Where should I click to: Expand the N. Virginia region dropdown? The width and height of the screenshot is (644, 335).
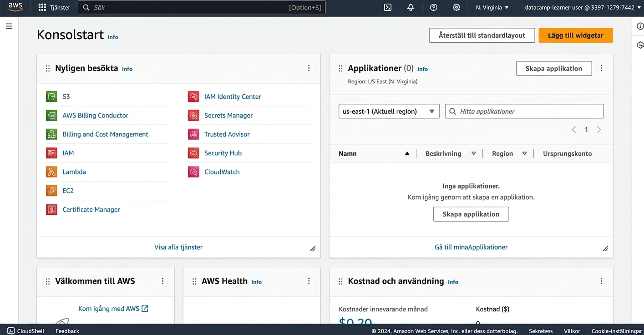(492, 7)
